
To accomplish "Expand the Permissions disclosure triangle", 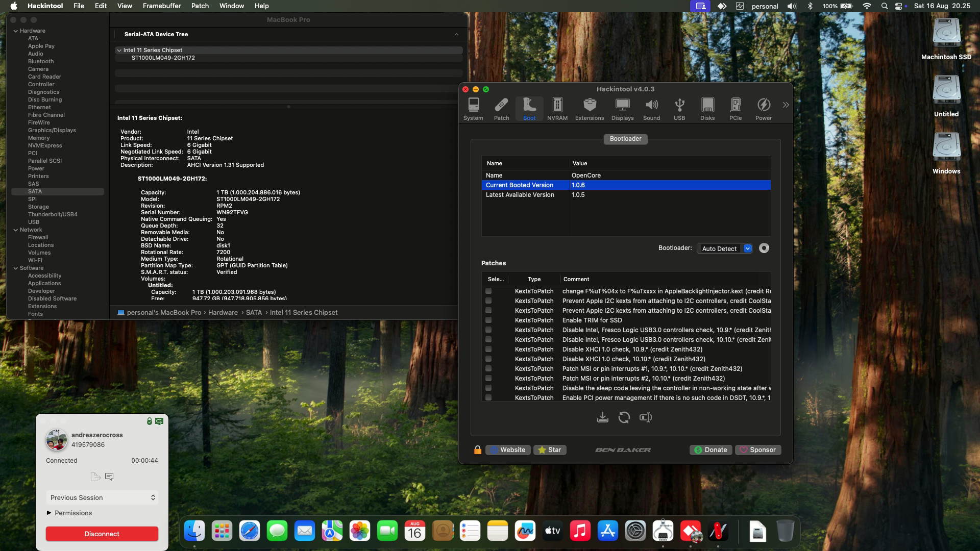I will 49,513.
